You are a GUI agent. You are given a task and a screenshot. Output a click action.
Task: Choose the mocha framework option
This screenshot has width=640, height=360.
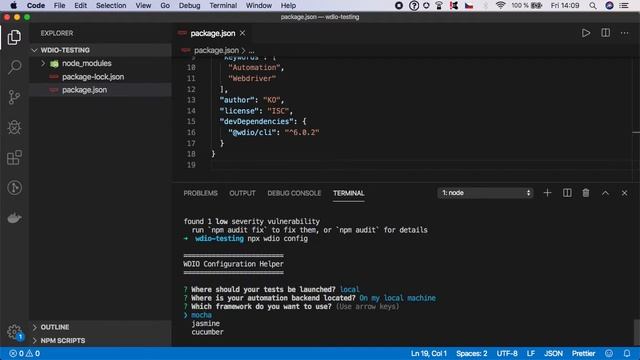[201, 315]
